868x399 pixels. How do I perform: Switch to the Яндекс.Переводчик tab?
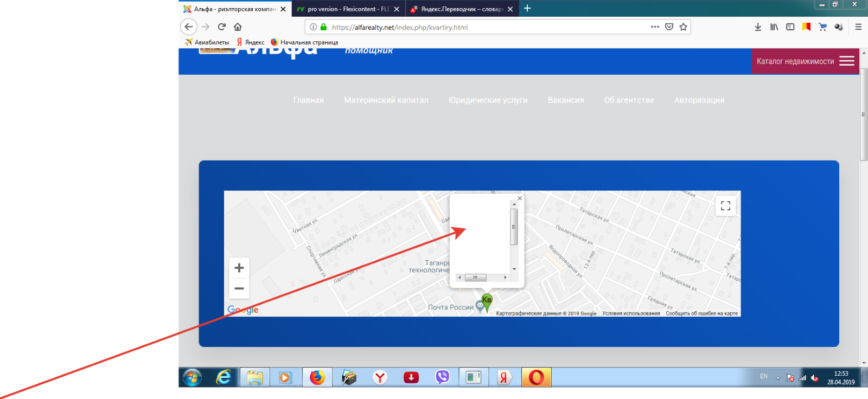(x=462, y=9)
